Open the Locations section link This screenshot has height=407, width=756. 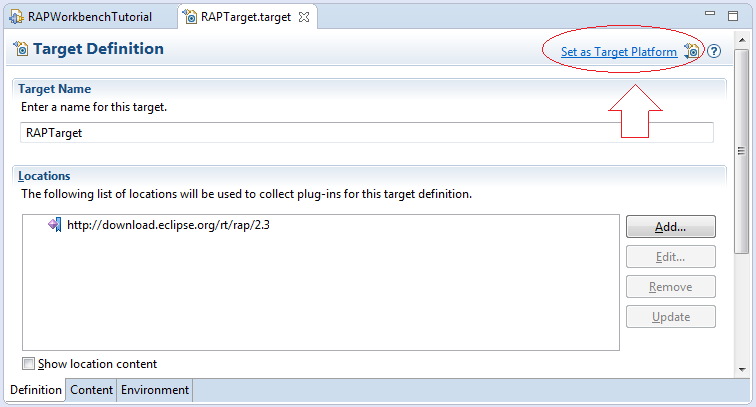pyautogui.click(x=44, y=176)
